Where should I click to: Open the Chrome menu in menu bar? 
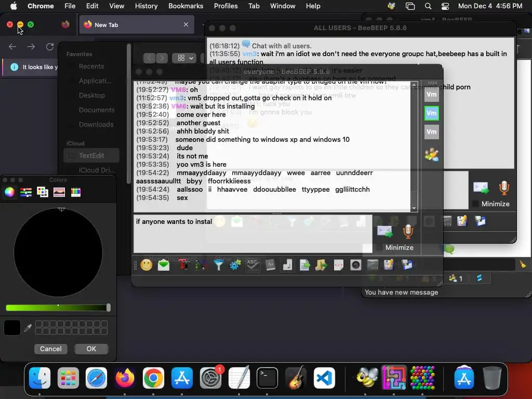coord(41,6)
